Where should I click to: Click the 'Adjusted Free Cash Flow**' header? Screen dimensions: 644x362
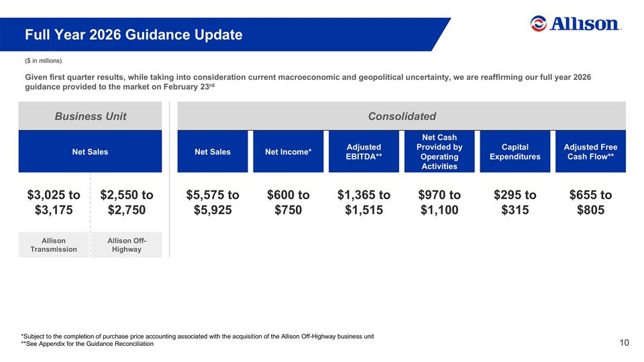590,152
